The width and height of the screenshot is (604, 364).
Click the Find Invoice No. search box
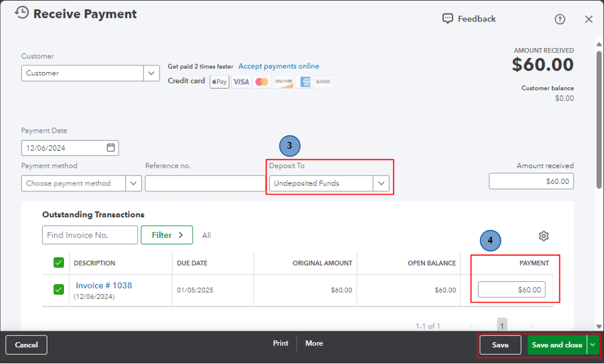(x=90, y=235)
